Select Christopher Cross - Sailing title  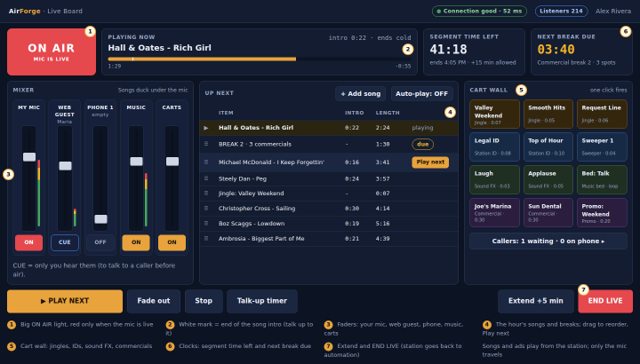(x=257, y=209)
